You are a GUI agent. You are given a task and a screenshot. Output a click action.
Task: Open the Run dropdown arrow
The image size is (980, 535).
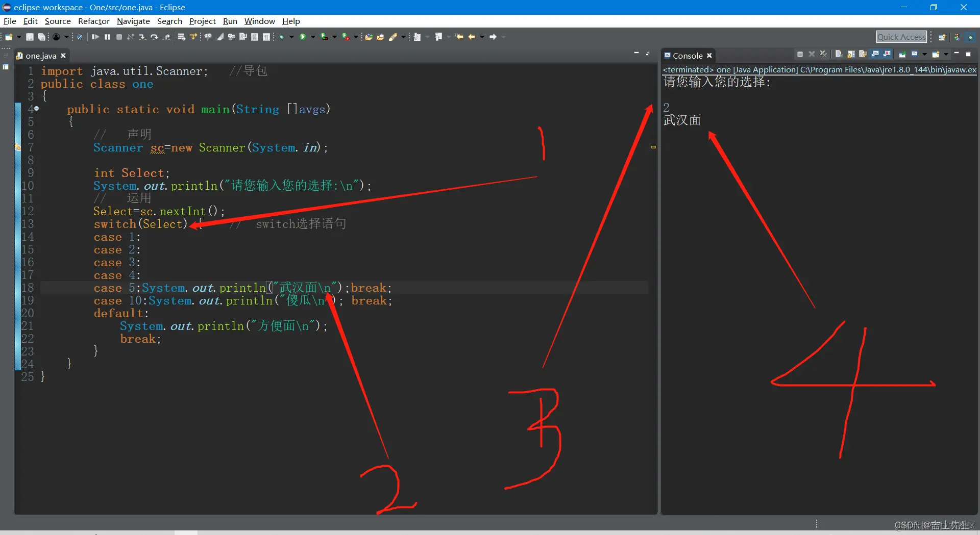coord(313,37)
